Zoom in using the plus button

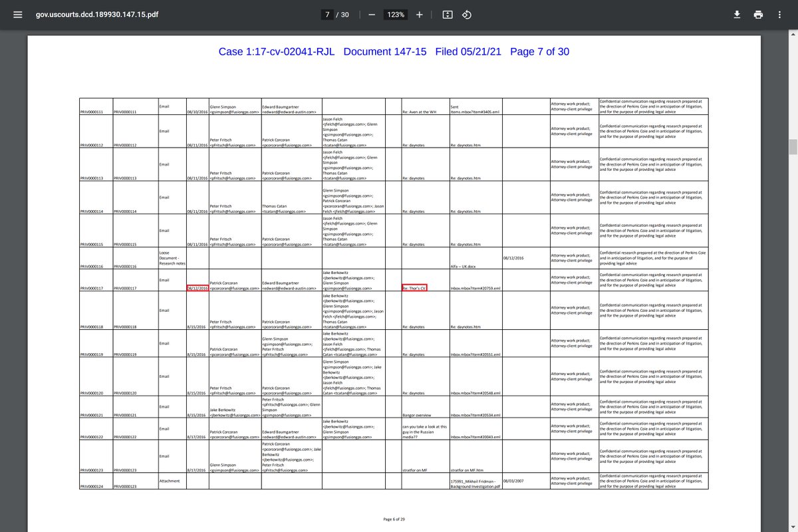[419, 15]
